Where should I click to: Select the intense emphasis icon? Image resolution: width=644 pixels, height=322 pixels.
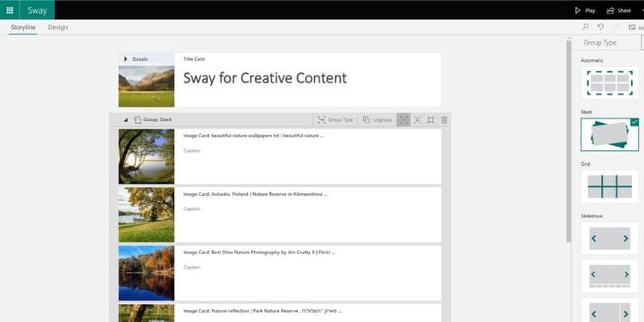tap(430, 120)
